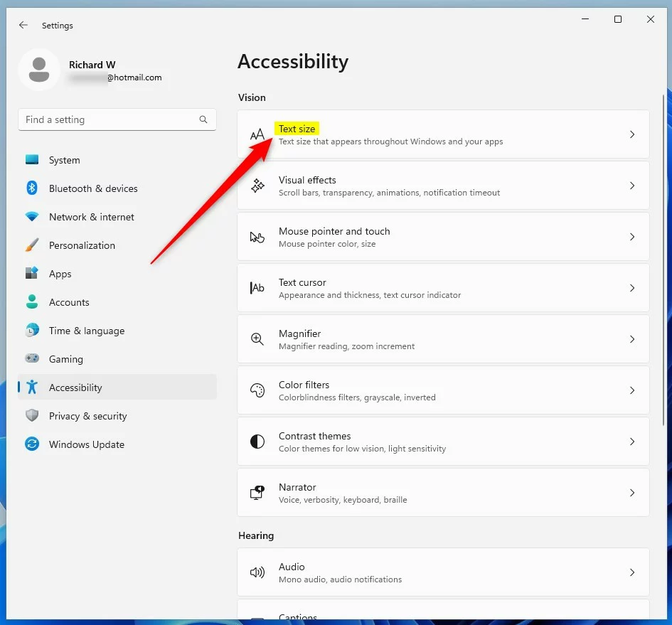
Task: Select Bluetooth & devices in sidebar
Action: 92,188
